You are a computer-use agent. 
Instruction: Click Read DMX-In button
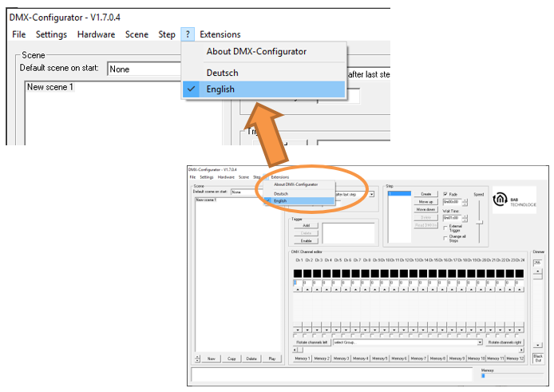[425, 225]
